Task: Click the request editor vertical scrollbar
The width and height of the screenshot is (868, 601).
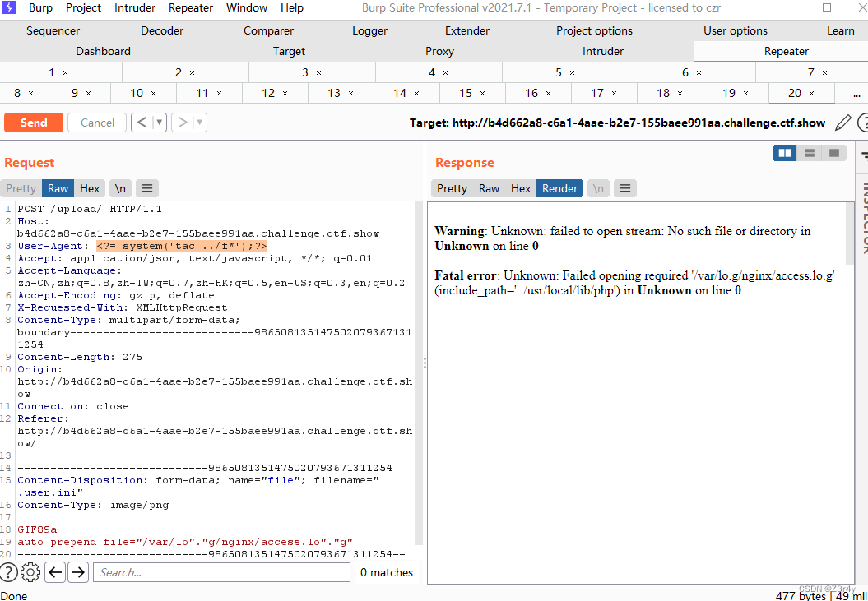Action: [419, 373]
